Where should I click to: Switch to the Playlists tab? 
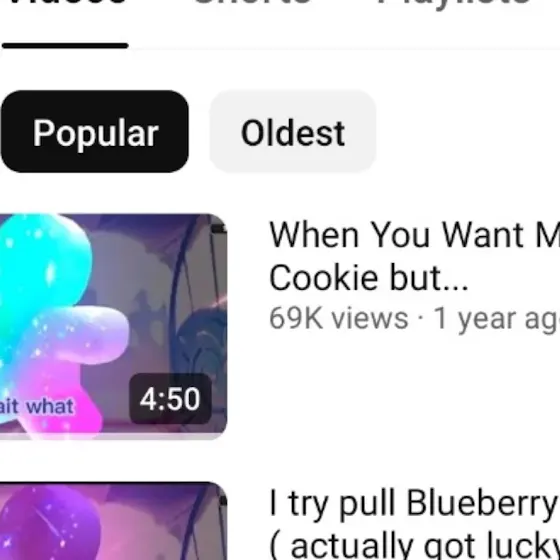pos(454,3)
